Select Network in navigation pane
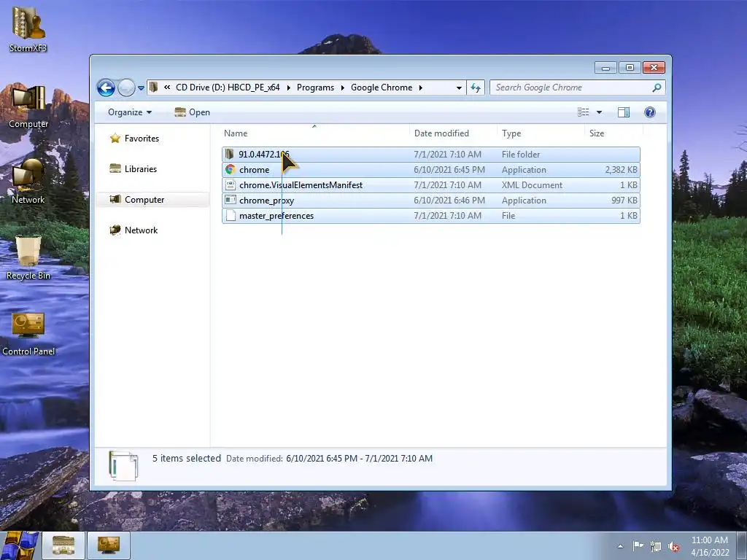 click(141, 230)
